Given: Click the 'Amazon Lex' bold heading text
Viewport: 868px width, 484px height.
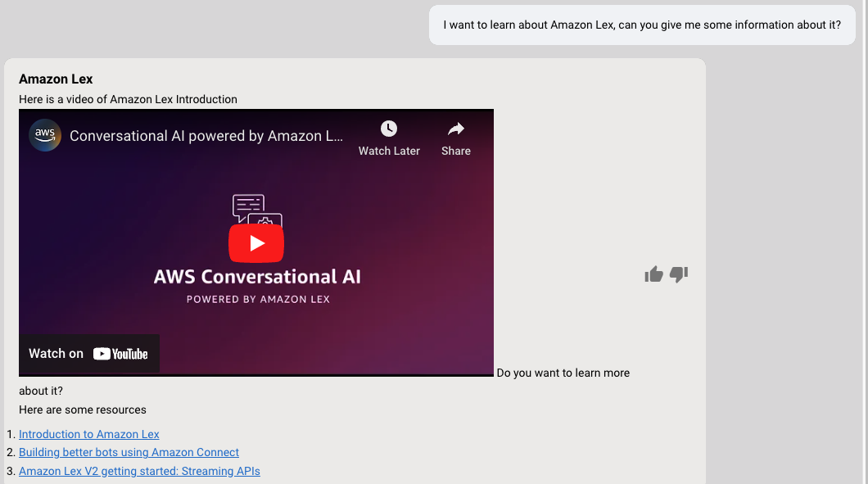Looking at the screenshot, I should 56,79.
